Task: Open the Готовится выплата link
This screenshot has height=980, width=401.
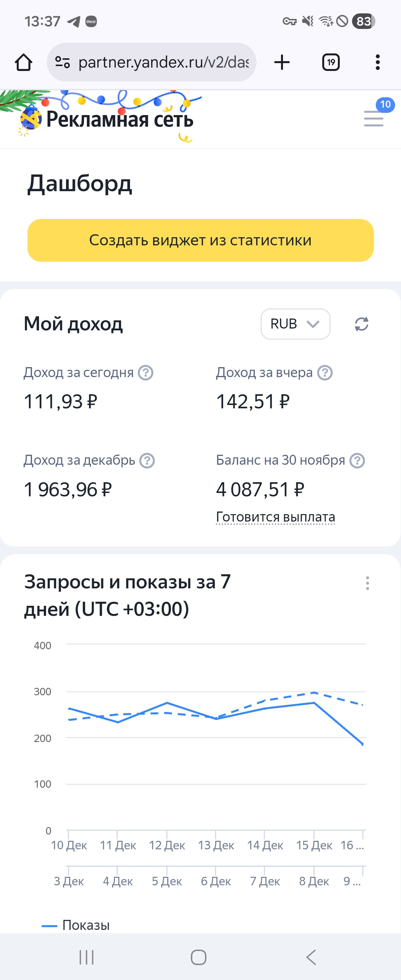Action: pyautogui.click(x=276, y=517)
